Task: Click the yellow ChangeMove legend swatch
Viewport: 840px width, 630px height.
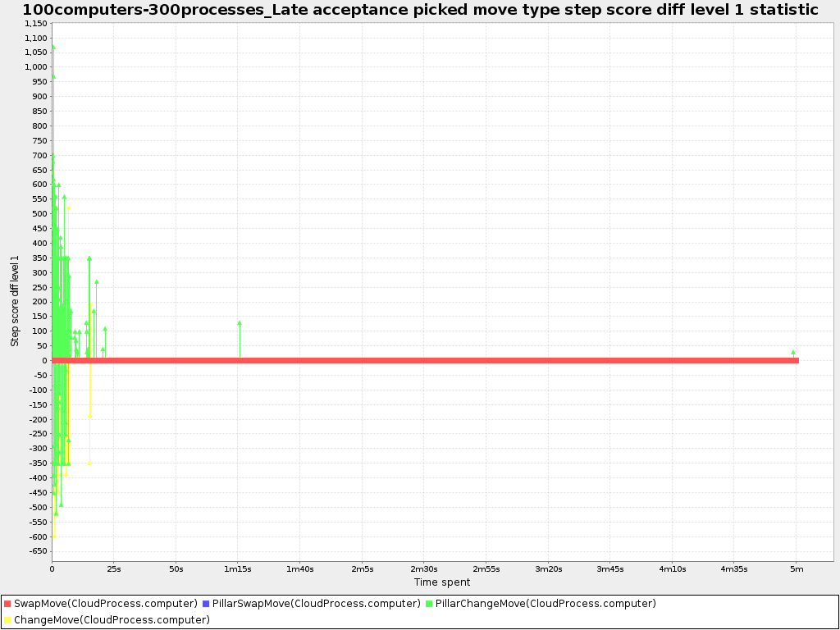Action: point(8,619)
